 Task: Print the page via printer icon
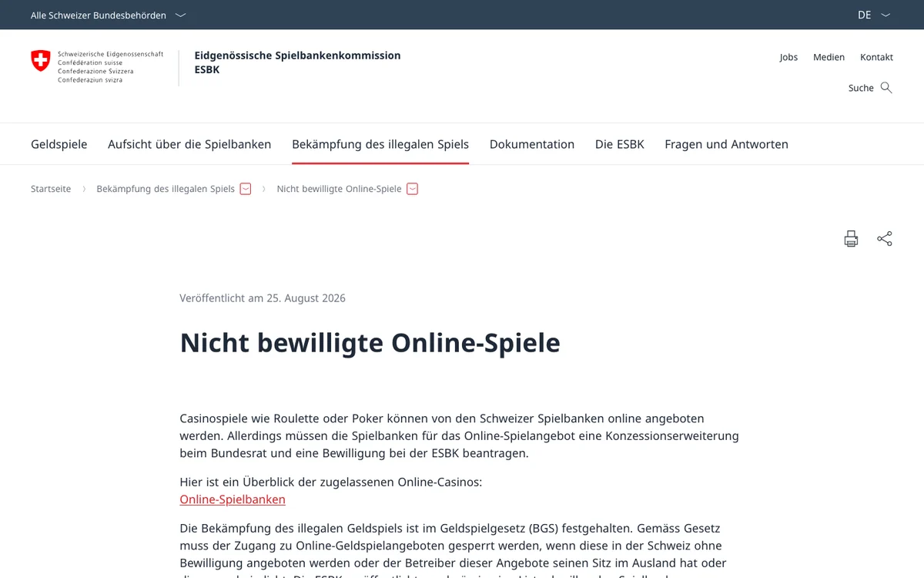pyautogui.click(x=851, y=239)
